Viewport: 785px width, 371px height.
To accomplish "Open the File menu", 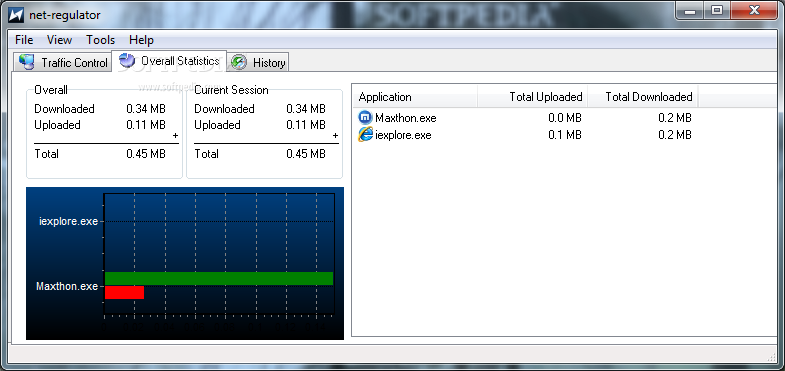I will pos(24,40).
